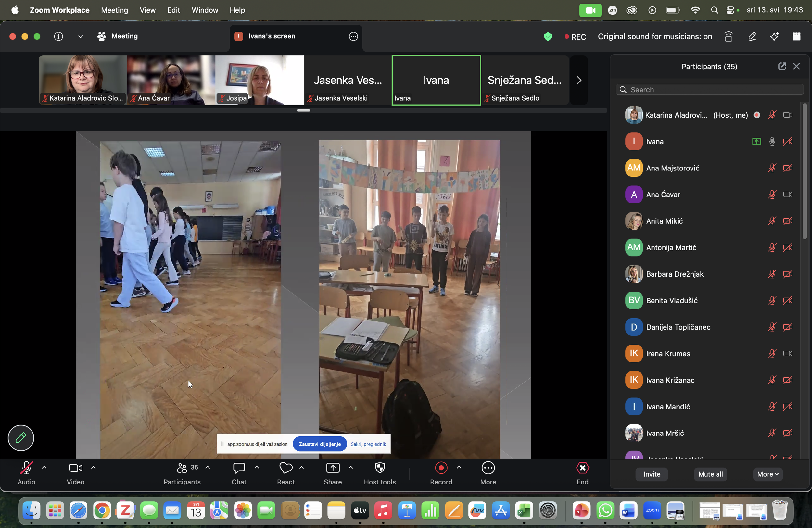Expand the participants options arrow
This screenshot has width=812, height=528.
[208, 467]
